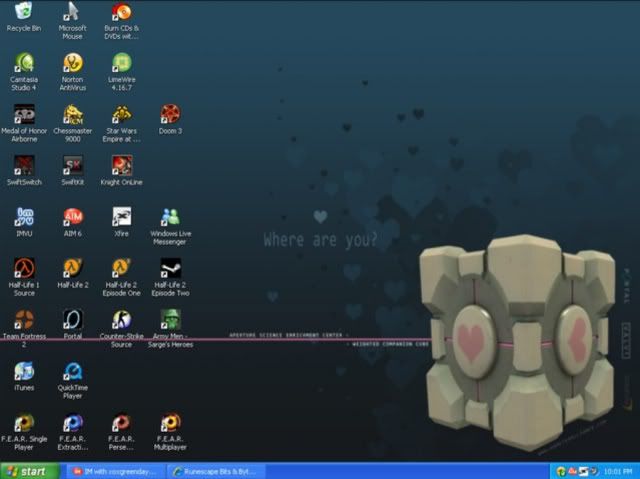Select Half-Life 2 Episode Two icon
640x479 pixels.
170,268
